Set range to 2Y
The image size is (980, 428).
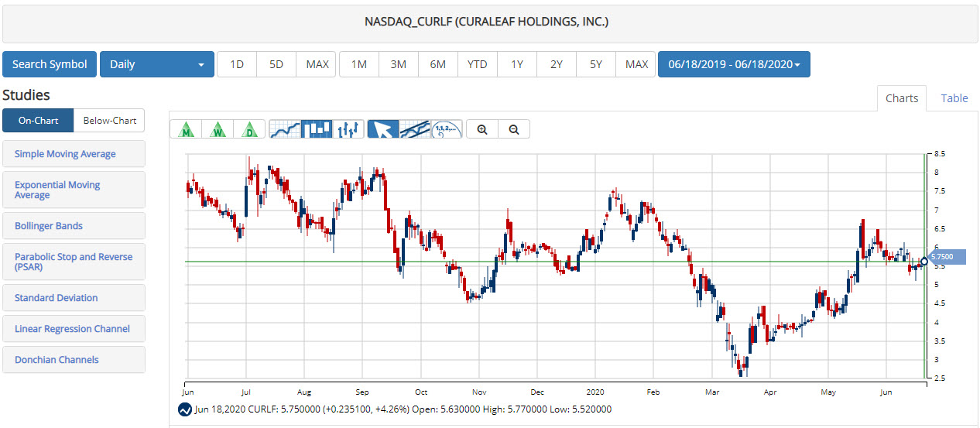[x=557, y=64]
